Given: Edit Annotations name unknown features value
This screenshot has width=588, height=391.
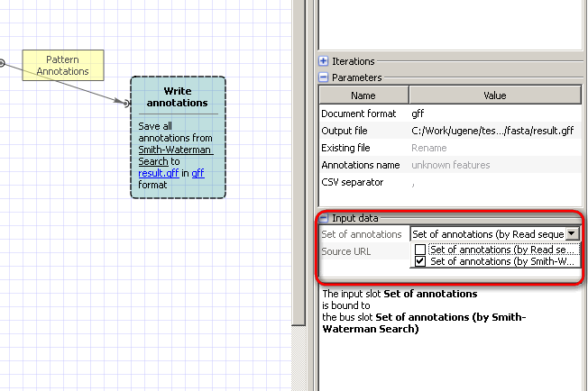Looking at the screenshot, I should click(x=494, y=165).
